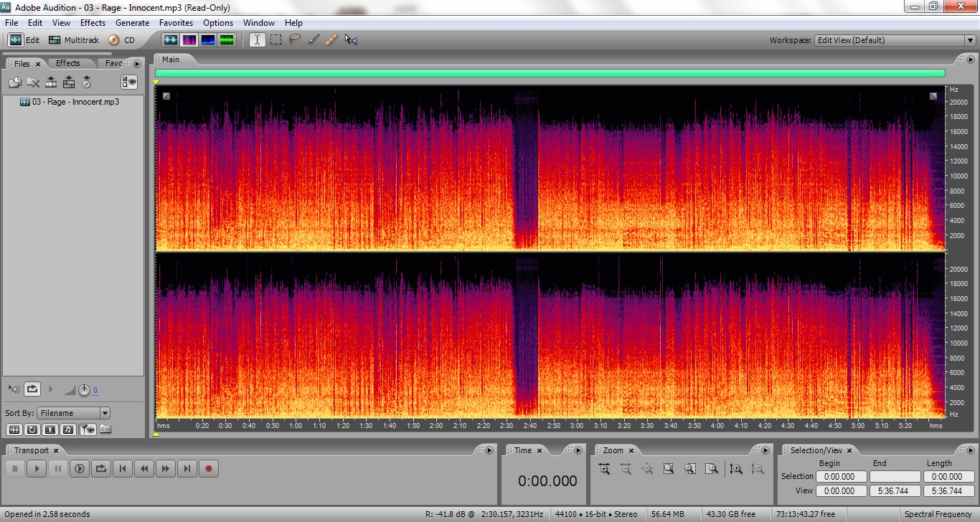Select the Marquee Selection tool
The width and height of the screenshot is (980, 522).
275,40
